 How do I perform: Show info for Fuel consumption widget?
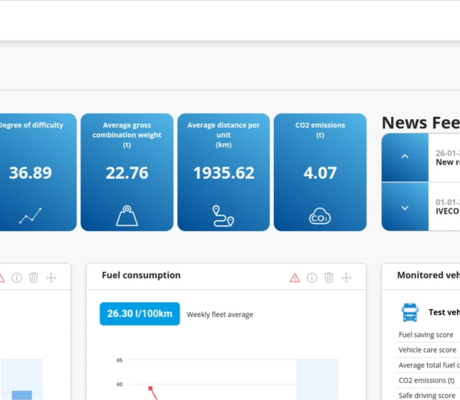coord(312,278)
